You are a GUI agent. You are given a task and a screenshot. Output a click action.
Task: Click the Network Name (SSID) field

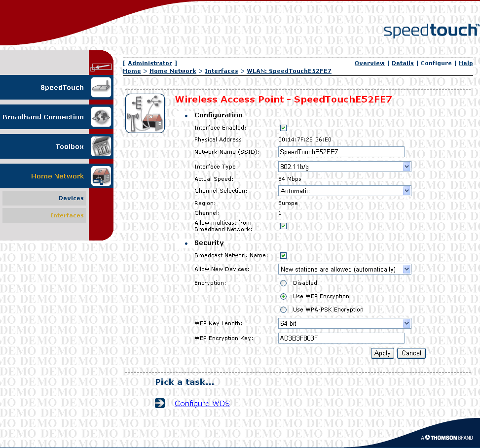tap(341, 152)
